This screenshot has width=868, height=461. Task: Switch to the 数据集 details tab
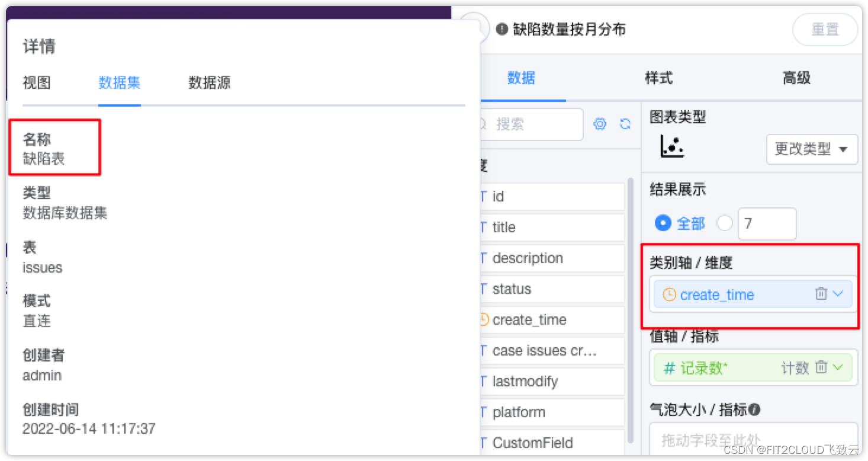pos(120,82)
